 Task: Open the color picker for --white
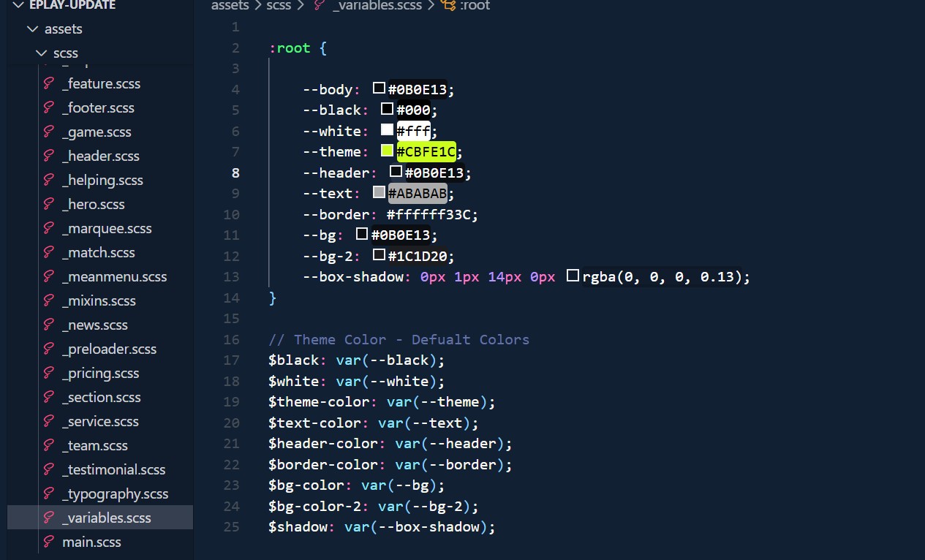coord(388,130)
